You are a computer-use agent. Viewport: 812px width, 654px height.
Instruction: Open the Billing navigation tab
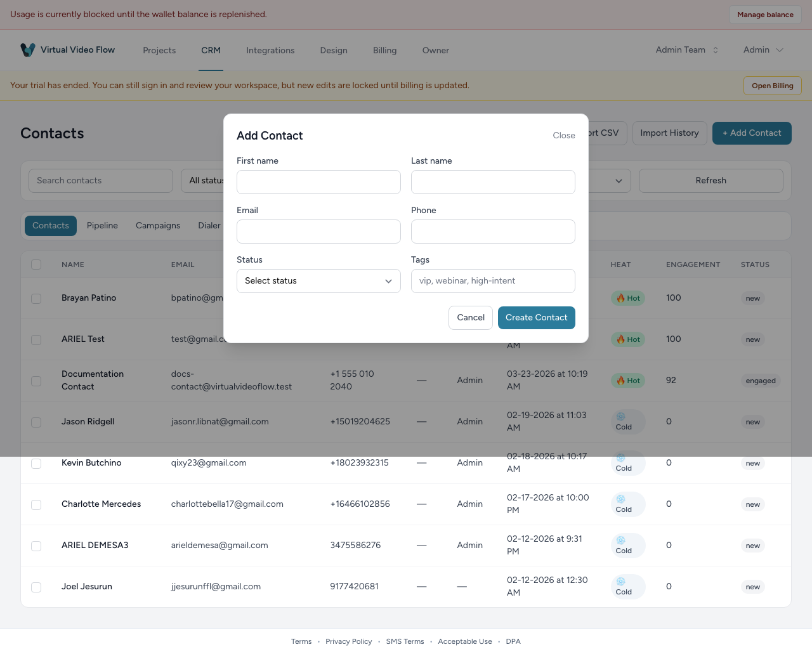[385, 51]
